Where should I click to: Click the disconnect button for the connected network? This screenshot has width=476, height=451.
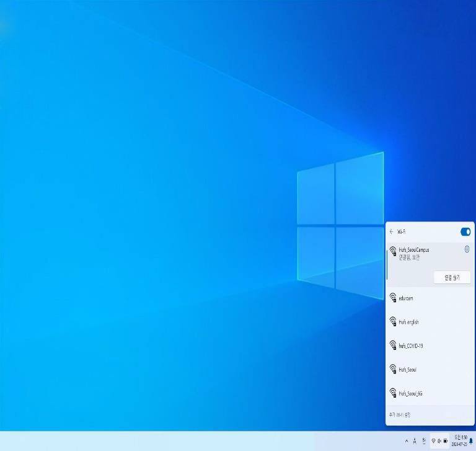(452, 278)
